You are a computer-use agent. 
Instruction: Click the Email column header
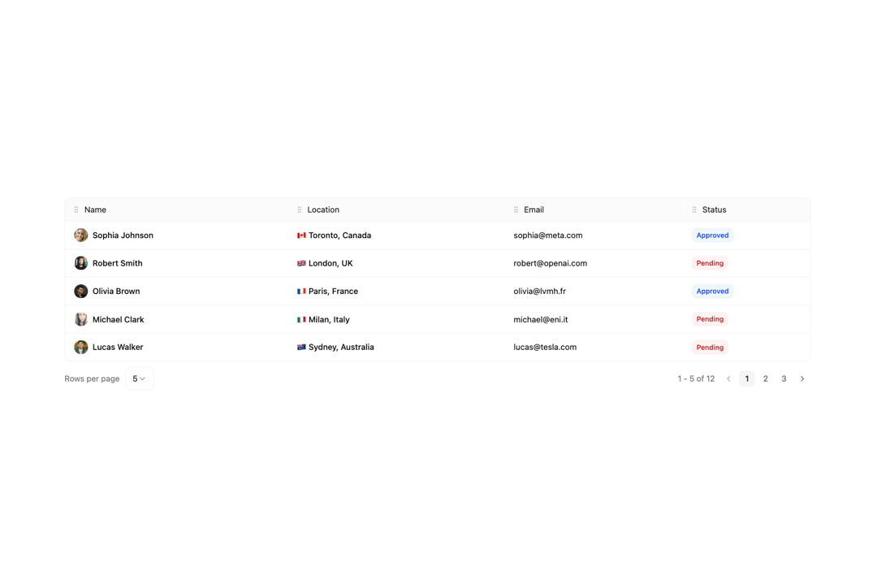(534, 210)
